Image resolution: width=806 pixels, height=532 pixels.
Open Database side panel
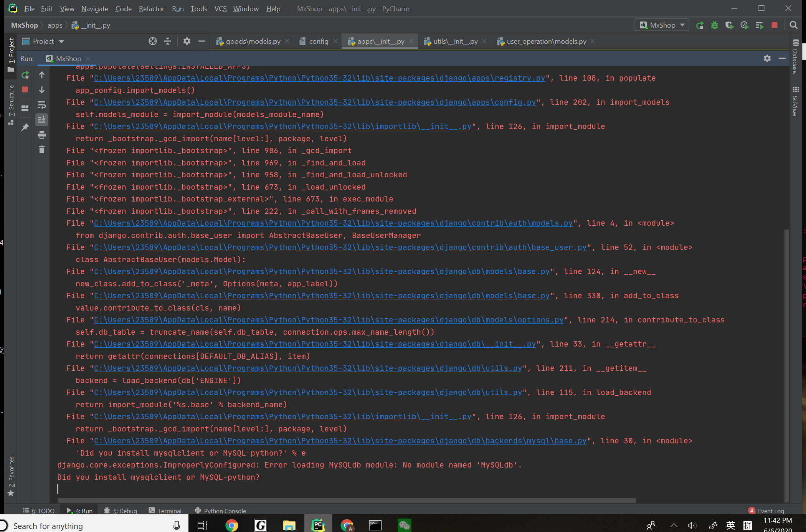pyautogui.click(x=796, y=56)
